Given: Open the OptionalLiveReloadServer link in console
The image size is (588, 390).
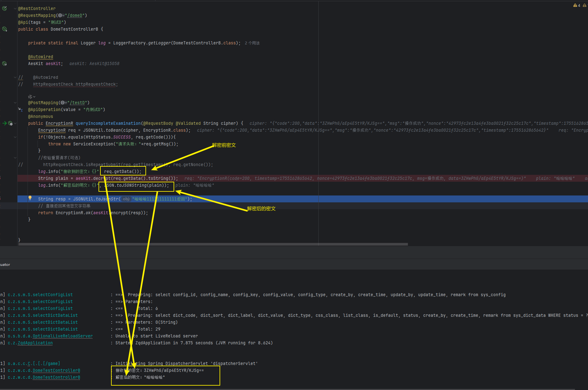Looking at the screenshot, I should click(63, 336).
